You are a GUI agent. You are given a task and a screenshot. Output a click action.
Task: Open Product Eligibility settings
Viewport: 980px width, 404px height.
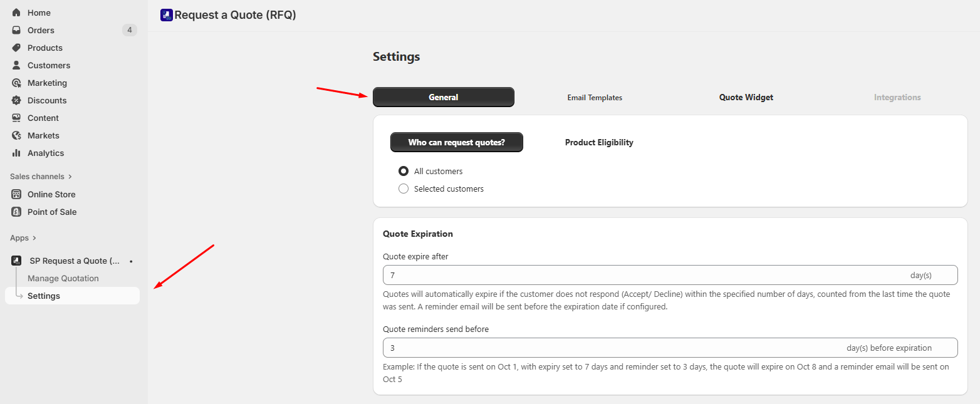click(x=598, y=142)
